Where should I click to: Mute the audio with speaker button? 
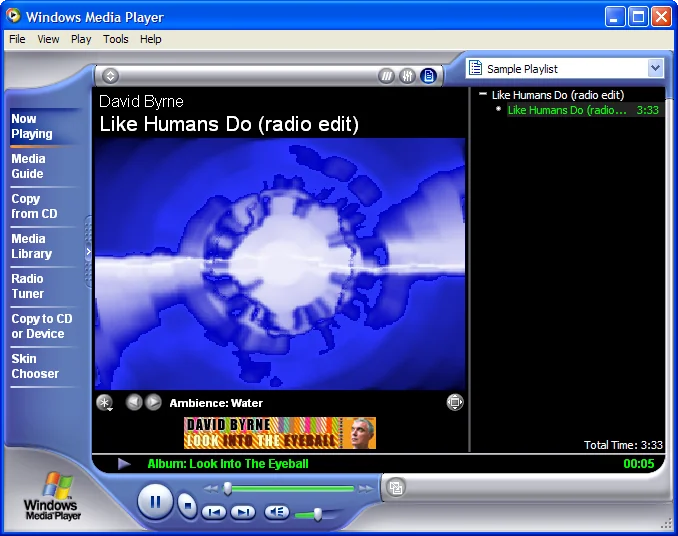coord(276,512)
